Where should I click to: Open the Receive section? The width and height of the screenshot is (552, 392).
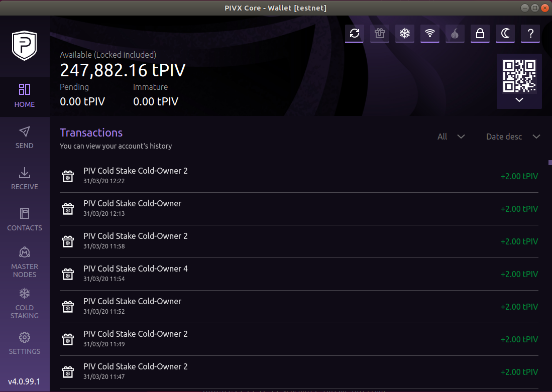click(x=24, y=179)
